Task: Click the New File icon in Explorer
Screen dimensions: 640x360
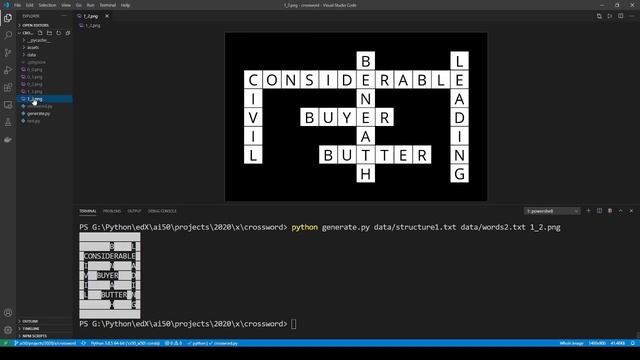Action: (40, 33)
